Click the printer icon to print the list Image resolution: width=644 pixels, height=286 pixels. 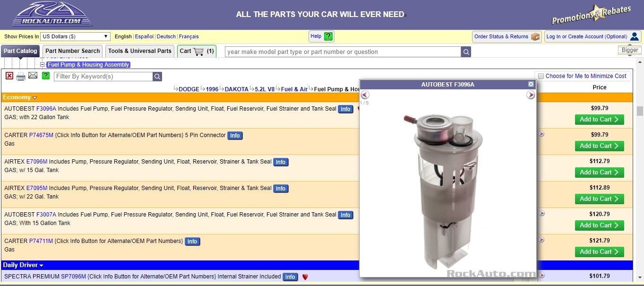(21, 76)
